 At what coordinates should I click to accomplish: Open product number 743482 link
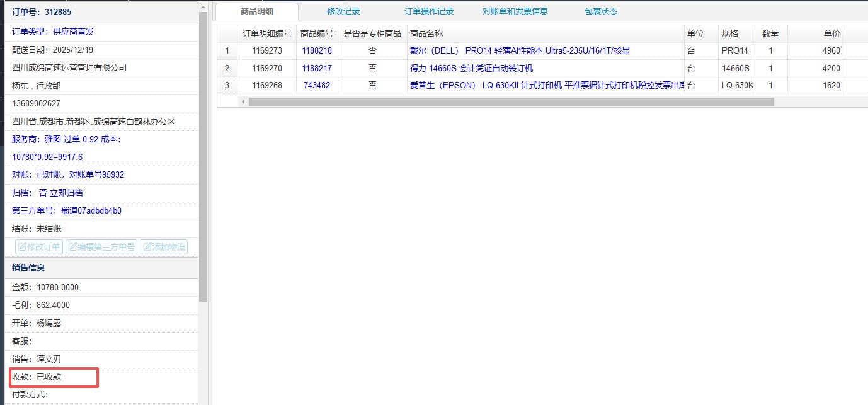[x=316, y=86]
